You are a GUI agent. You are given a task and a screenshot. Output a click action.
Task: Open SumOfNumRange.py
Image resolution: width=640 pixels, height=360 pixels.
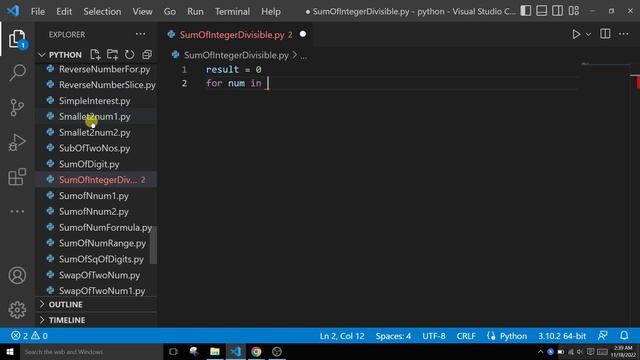tap(102, 243)
